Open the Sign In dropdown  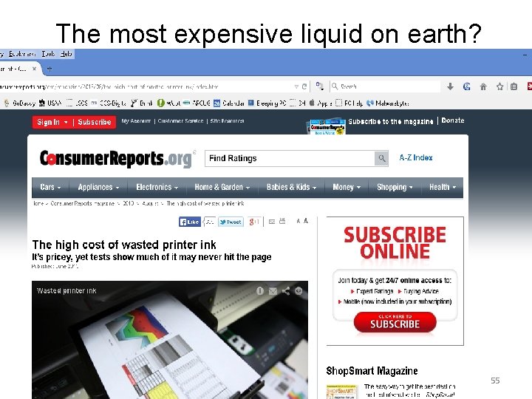(52, 122)
